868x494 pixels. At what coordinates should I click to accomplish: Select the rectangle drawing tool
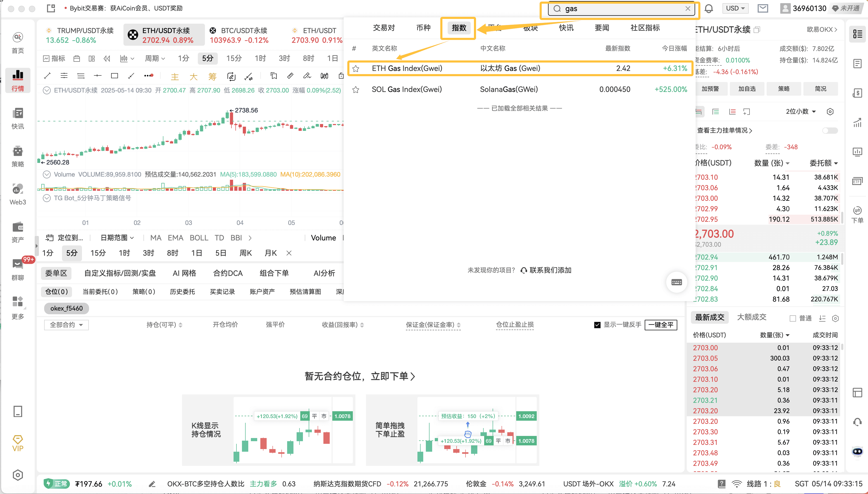(114, 76)
